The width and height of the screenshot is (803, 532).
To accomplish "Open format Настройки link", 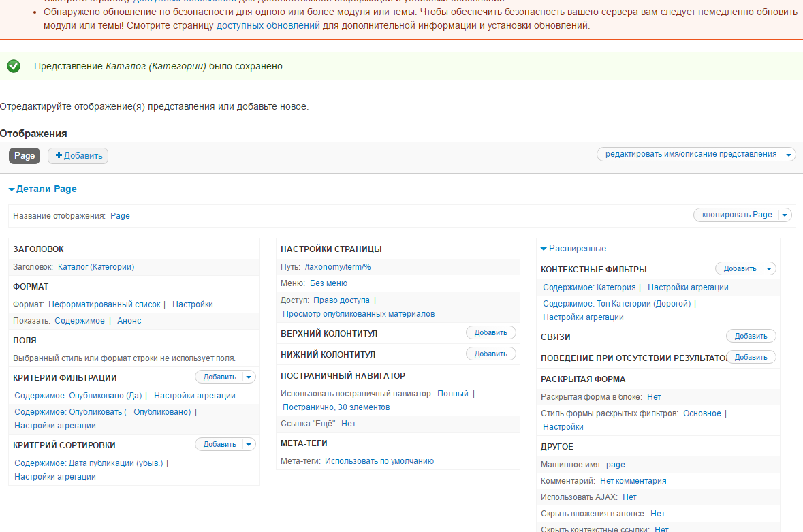I will (x=193, y=304).
